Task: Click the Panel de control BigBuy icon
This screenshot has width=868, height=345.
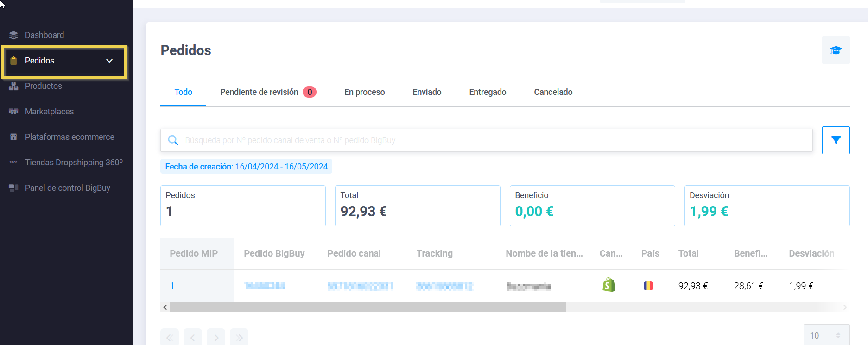Action: tap(13, 188)
